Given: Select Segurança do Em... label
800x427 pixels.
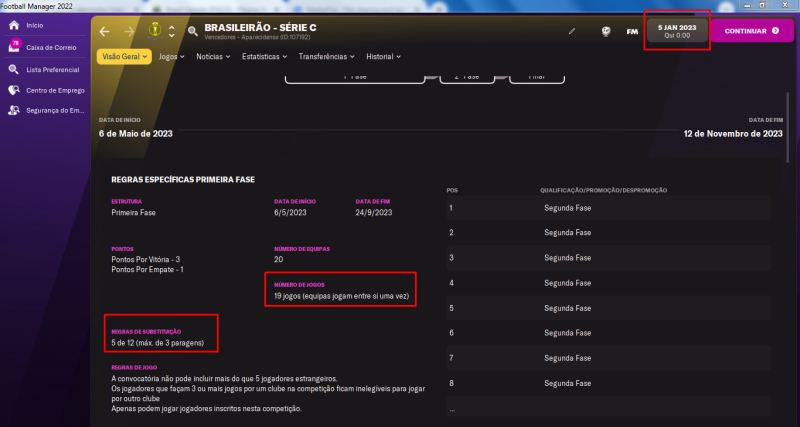Looking at the screenshot, I should point(55,110).
